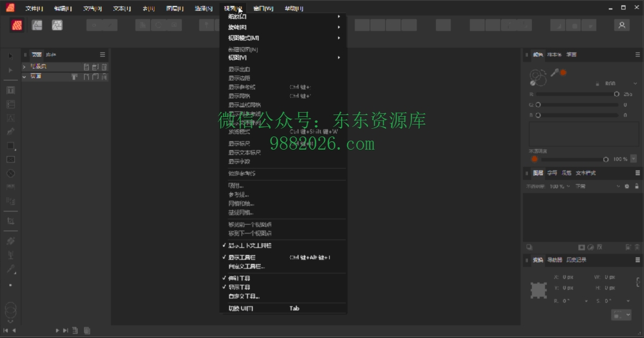Switch to the Affinity Designer persona icon
This screenshot has height=338, width=644.
click(x=37, y=25)
